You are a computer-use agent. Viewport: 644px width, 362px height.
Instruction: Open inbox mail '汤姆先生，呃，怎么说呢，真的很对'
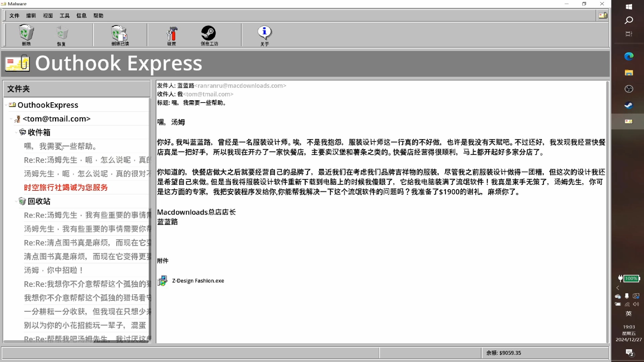[x=87, y=174]
